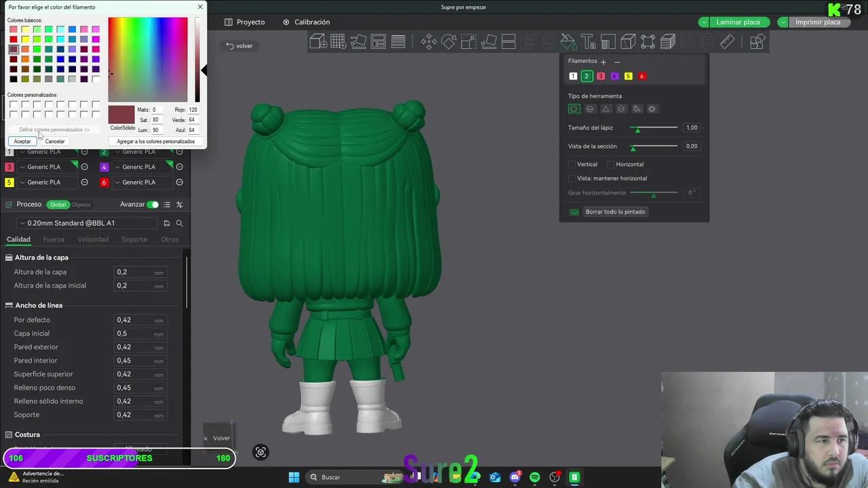Image resolution: width=868 pixels, height=488 pixels.
Task: Click the Laminar placa button
Action: coord(738,22)
